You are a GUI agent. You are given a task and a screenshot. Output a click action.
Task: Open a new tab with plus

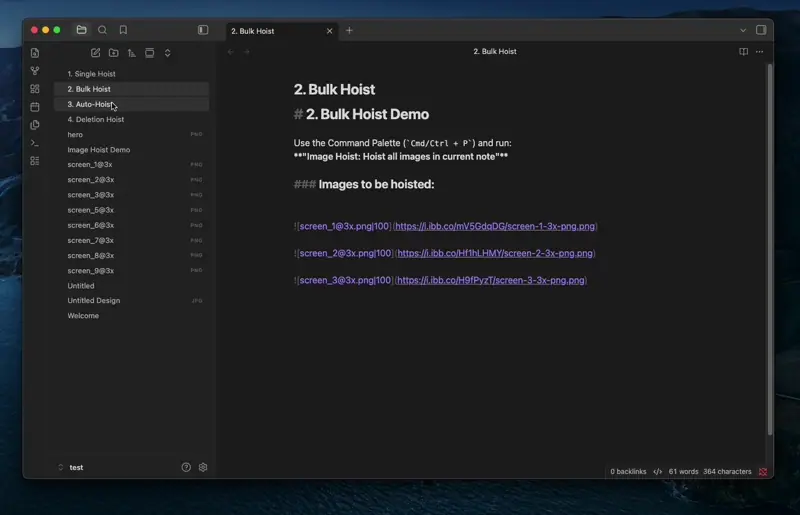click(x=349, y=30)
